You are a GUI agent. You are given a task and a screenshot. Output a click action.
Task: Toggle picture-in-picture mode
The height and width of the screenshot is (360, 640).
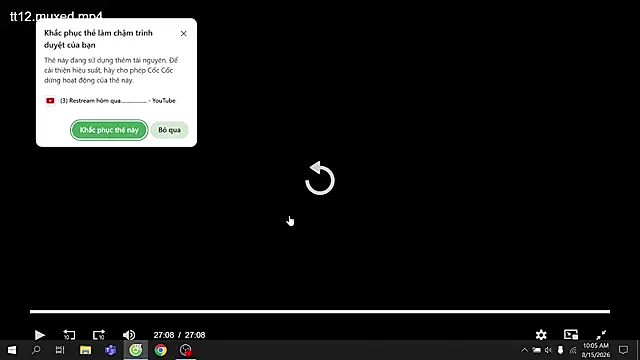[571, 335]
